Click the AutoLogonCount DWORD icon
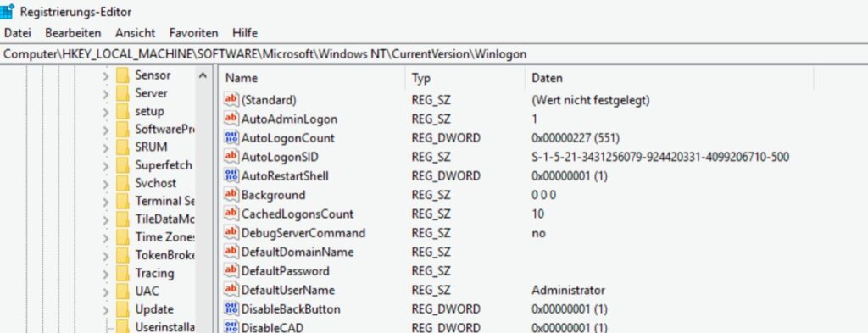 231,138
